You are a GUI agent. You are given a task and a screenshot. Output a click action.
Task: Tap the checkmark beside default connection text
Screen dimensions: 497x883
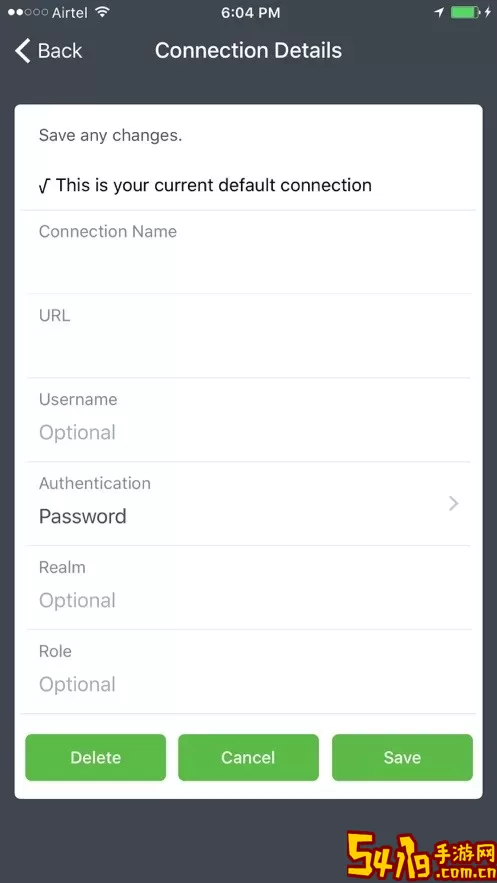(x=45, y=186)
